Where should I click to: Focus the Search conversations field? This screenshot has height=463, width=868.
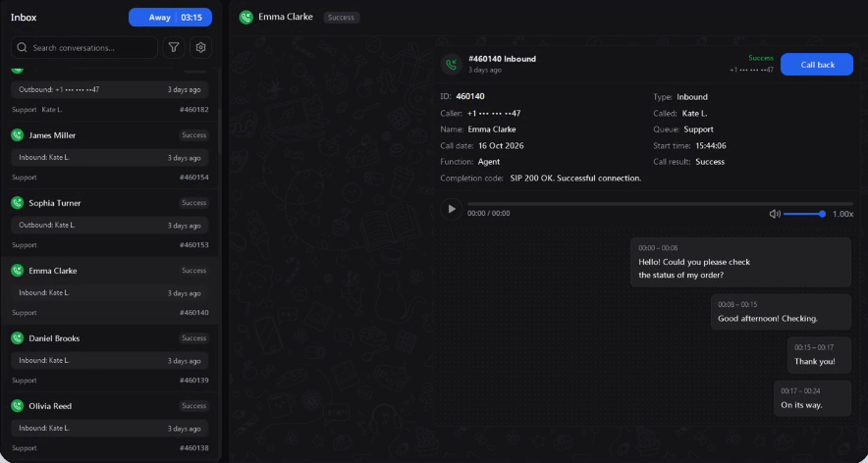(84, 47)
